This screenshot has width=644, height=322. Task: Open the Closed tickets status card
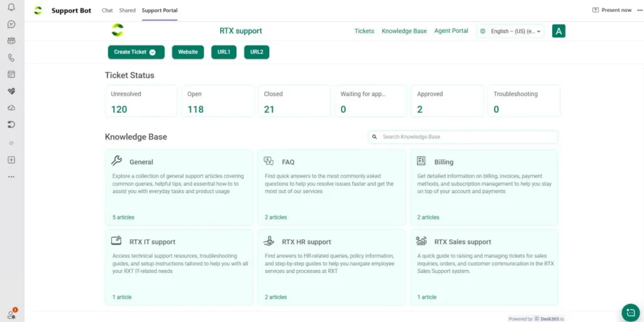(x=294, y=101)
